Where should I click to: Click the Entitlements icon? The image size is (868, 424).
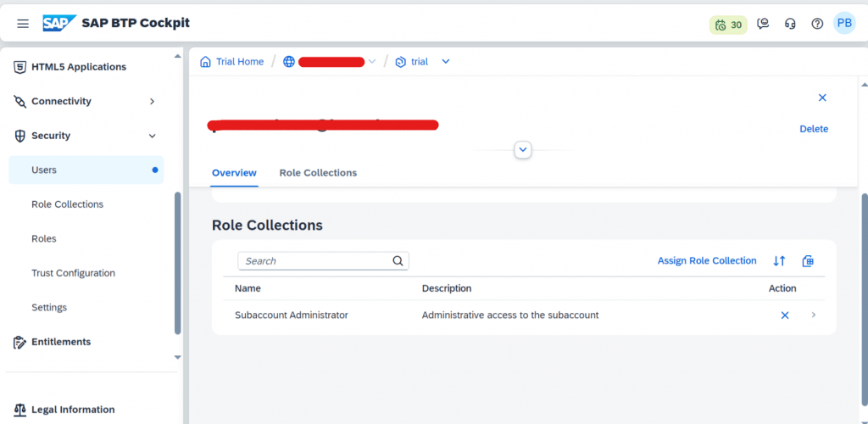pyautogui.click(x=20, y=342)
